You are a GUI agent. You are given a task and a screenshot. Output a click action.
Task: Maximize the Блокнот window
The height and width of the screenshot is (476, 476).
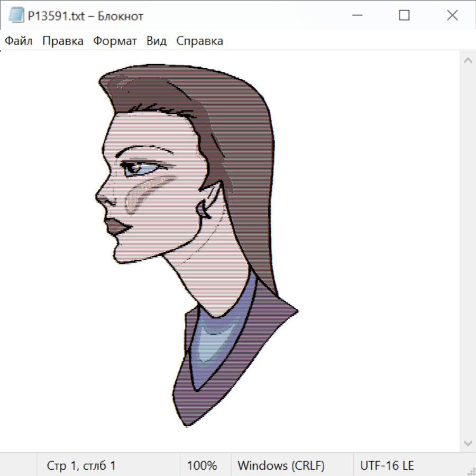click(404, 16)
